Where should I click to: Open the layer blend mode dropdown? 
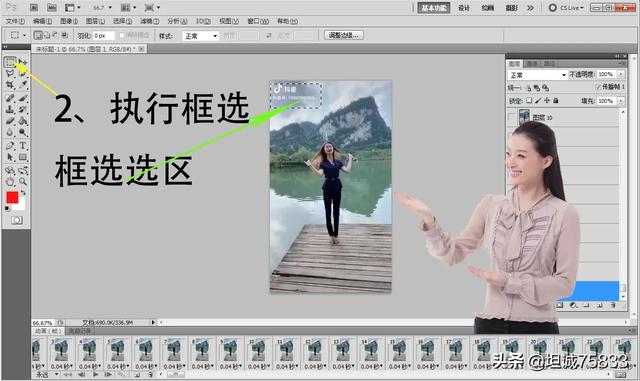coord(538,75)
